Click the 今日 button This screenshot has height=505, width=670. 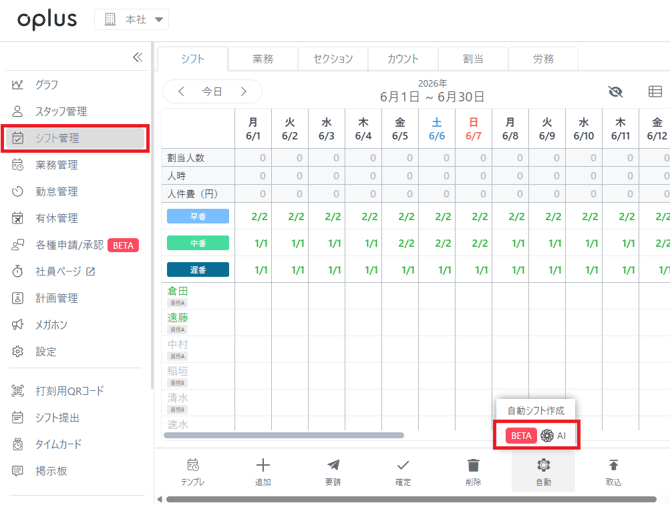click(x=212, y=91)
